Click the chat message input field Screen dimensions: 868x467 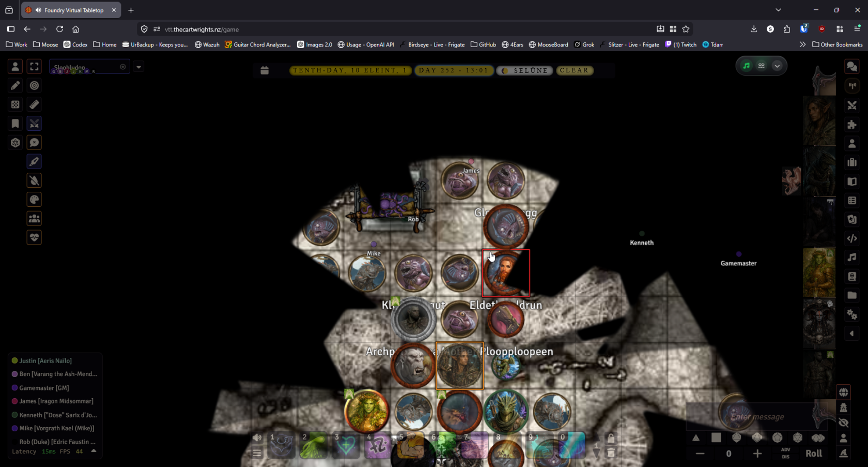(757, 417)
